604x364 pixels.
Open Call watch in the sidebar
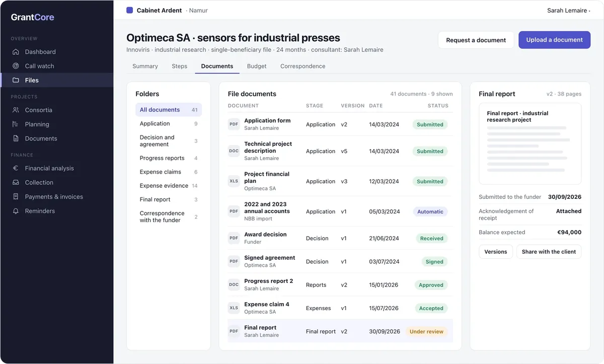pyautogui.click(x=56, y=66)
